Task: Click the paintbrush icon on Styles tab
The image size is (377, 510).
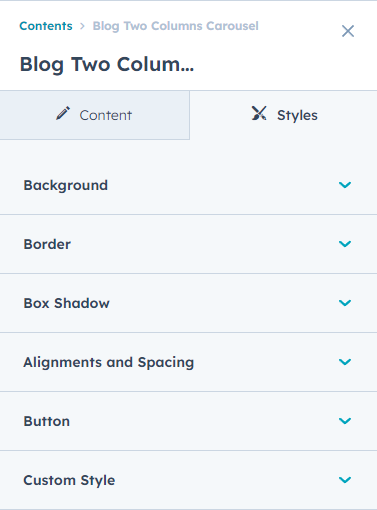Action: (259, 113)
